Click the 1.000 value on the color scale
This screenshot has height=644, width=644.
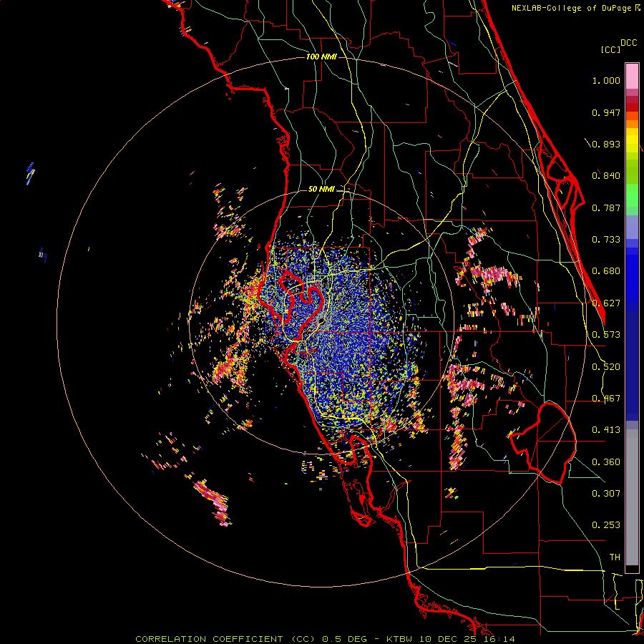pos(606,80)
